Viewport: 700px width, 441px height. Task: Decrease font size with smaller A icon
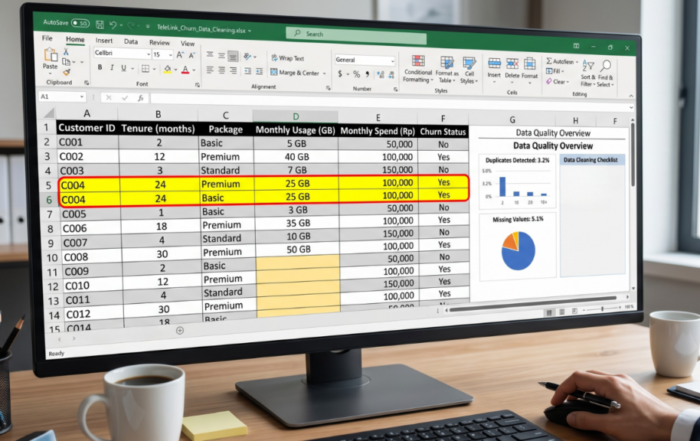click(192, 56)
